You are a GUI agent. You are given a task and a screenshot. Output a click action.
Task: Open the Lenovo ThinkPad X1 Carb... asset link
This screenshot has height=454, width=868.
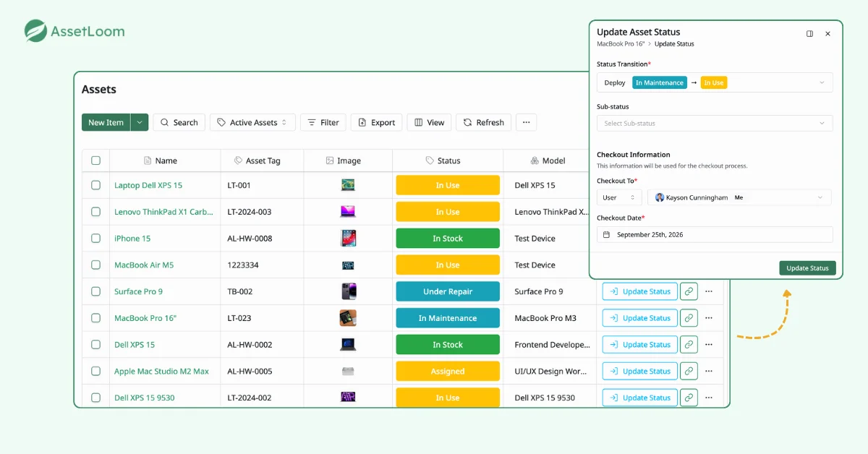[x=164, y=212]
